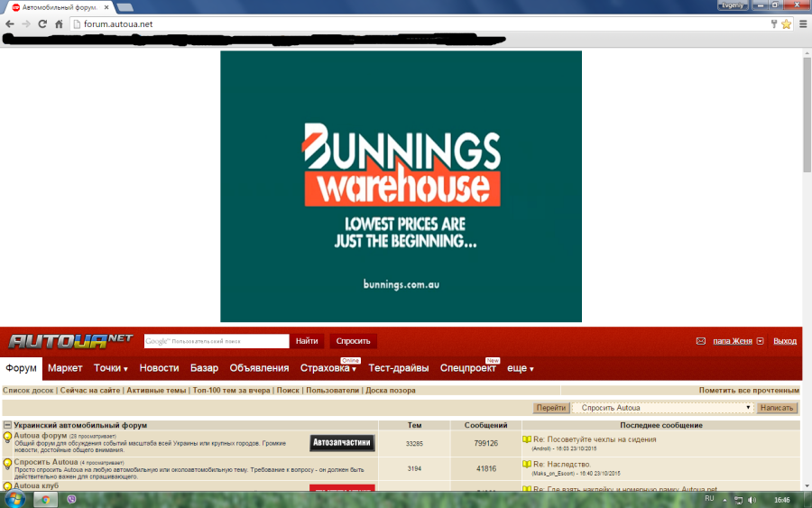Image resolution: width=812 pixels, height=508 pixels.
Task: Expand the 'еще' navigation dropdown
Action: click(x=520, y=368)
